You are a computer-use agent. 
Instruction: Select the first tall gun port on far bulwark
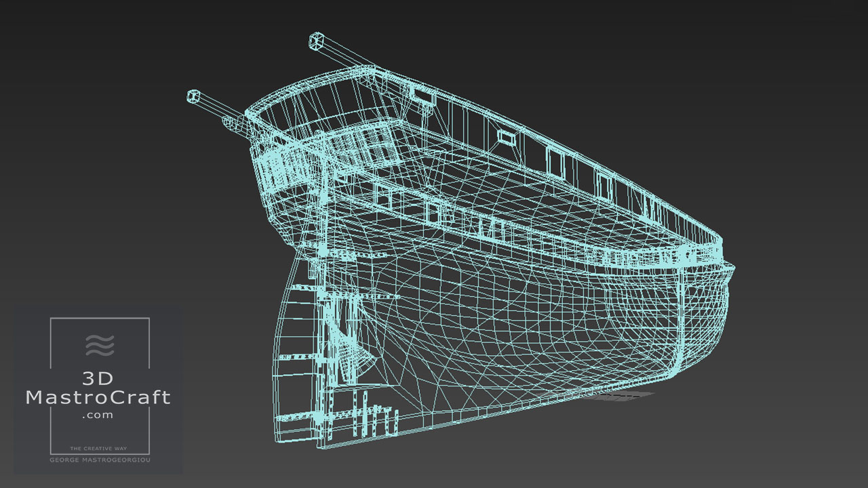(x=555, y=162)
